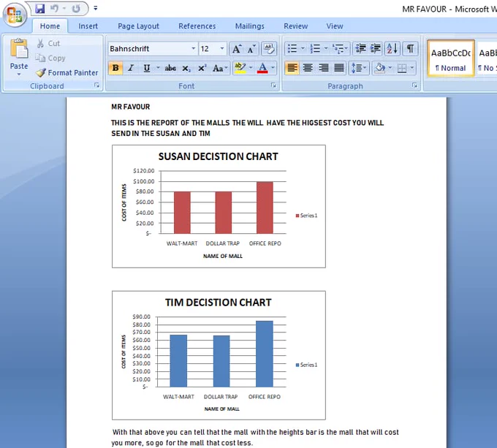The image size is (497, 448).
Task: Open the Page Layout tab
Action: tap(138, 26)
